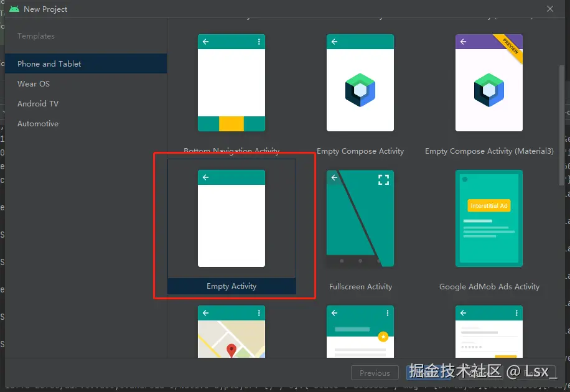Pick the Empty Compose Activity template

[360, 83]
